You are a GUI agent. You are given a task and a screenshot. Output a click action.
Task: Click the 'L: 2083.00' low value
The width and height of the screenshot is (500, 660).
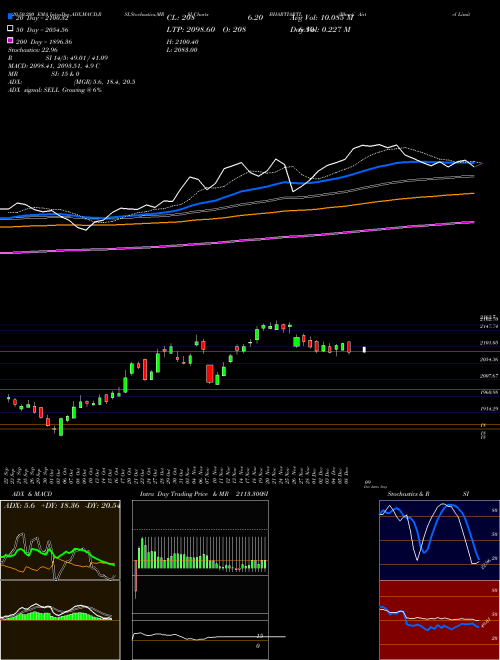(x=182, y=50)
